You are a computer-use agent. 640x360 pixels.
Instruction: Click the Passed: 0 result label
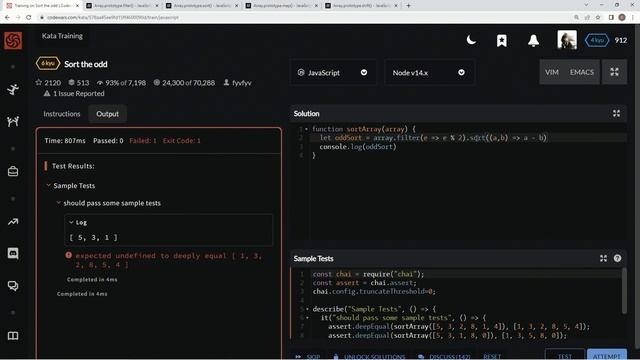coord(108,140)
